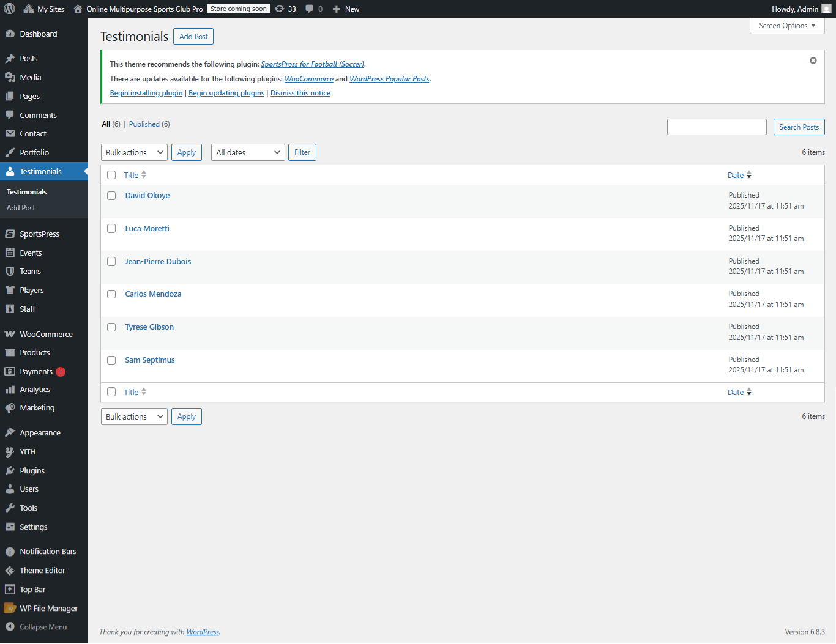Click the WooCommerce icon in sidebar
The height and width of the screenshot is (644, 836).
pyautogui.click(x=10, y=334)
